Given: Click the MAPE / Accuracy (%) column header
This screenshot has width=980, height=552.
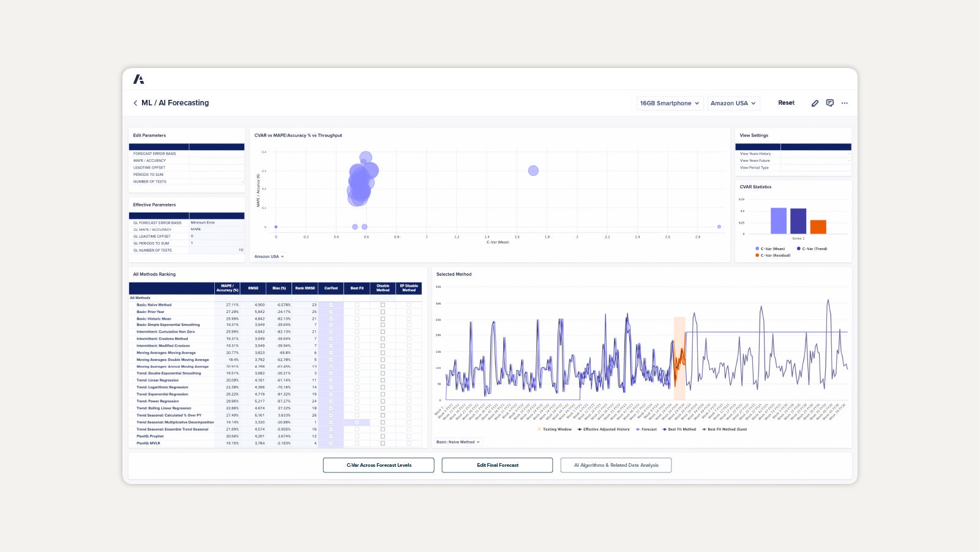Looking at the screenshot, I should [227, 288].
